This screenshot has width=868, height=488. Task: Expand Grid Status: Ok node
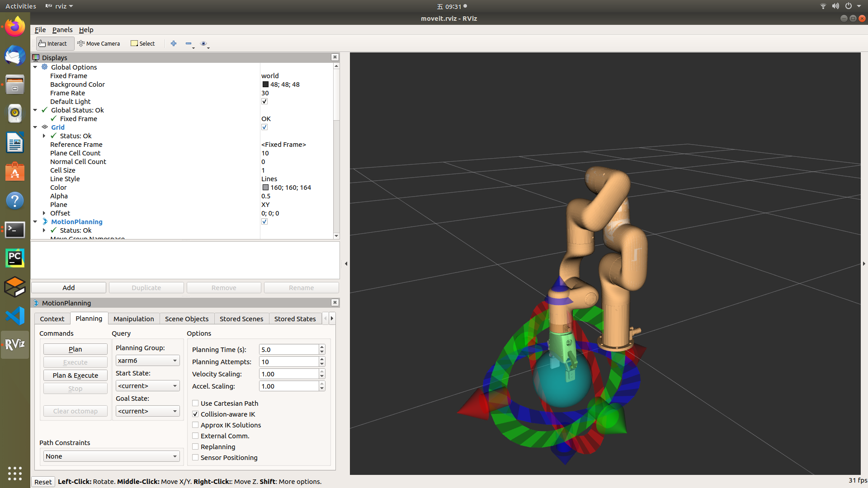44,136
